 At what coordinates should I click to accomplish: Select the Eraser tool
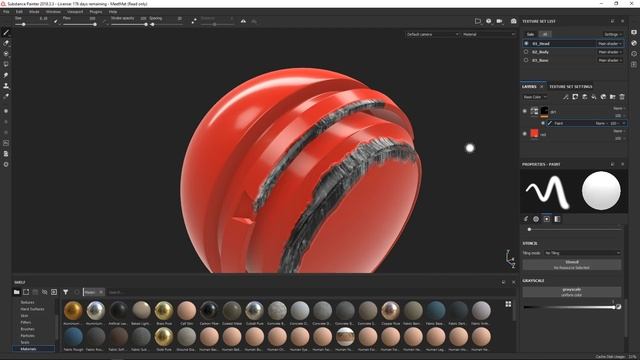[x=6, y=43]
